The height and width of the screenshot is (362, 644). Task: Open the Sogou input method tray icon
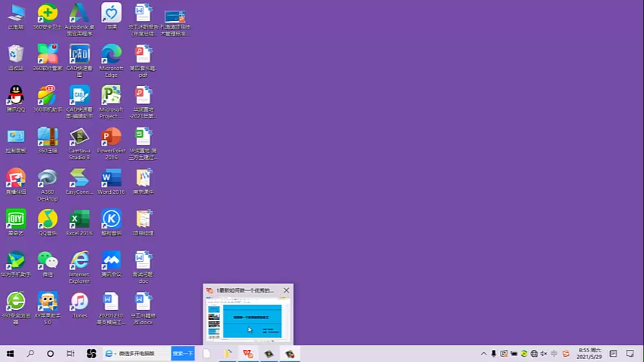566,354
